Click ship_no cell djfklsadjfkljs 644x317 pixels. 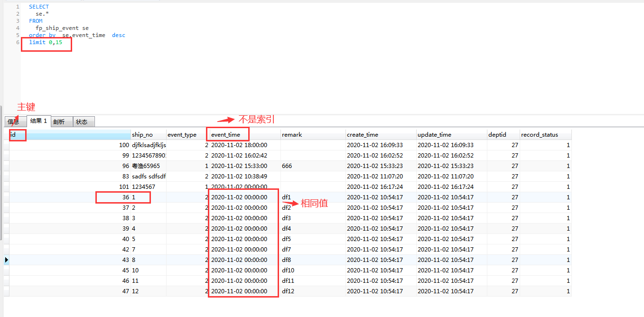coord(149,145)
